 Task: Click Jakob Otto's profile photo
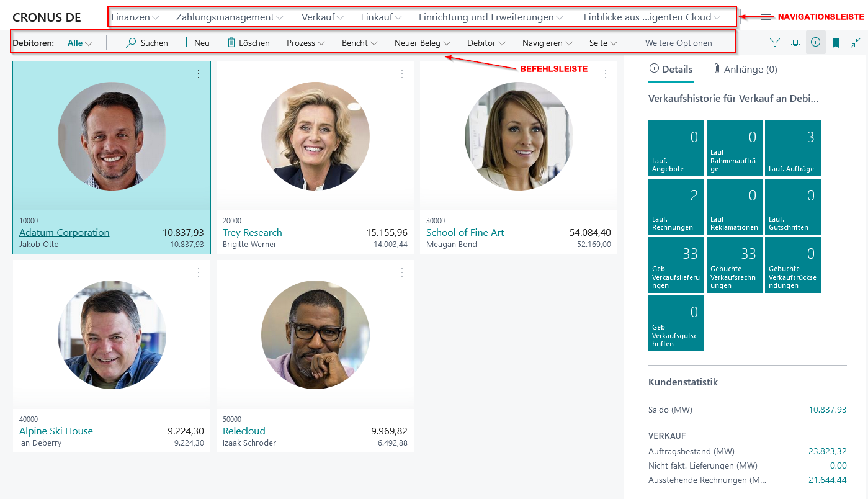click(x=112, y=137)
